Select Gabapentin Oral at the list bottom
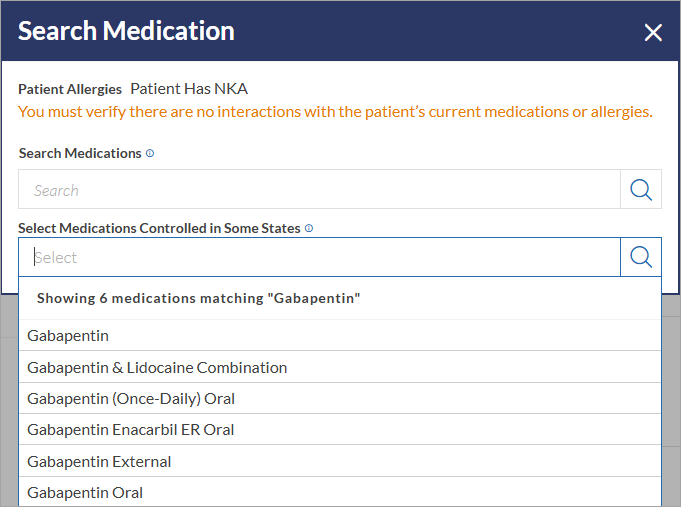This screenshot has height=507, width=681. [x=340, y=492]
